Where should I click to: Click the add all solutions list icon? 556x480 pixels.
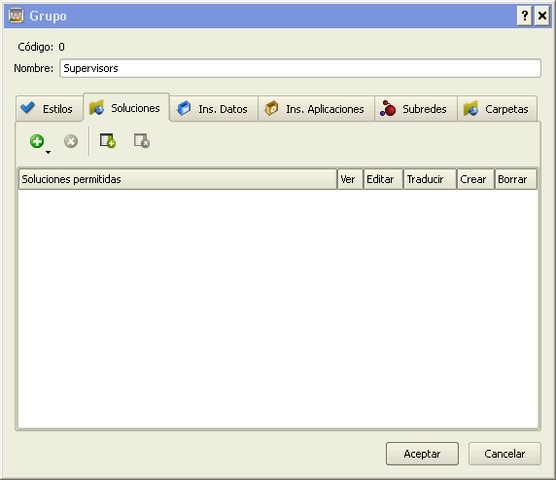coord(108,141)
